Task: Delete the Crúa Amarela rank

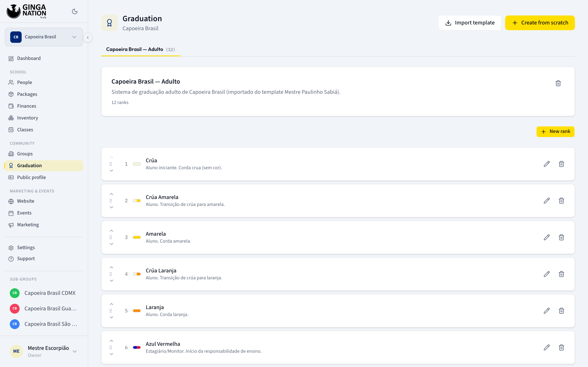Action: [x=561, y=201]
